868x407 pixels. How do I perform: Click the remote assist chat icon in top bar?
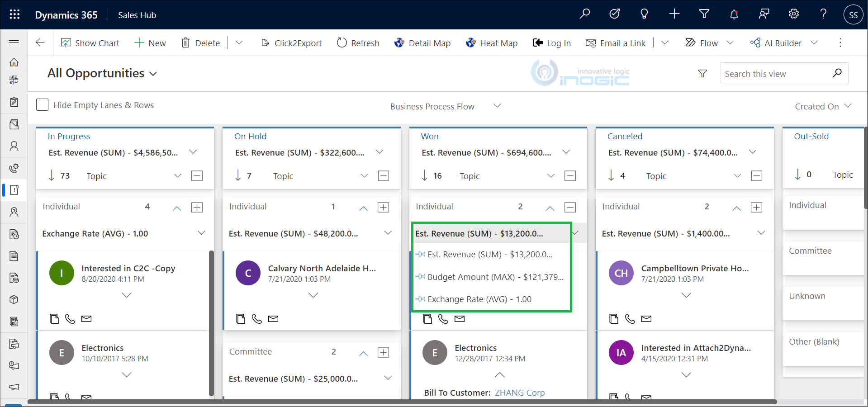(764, 14)
